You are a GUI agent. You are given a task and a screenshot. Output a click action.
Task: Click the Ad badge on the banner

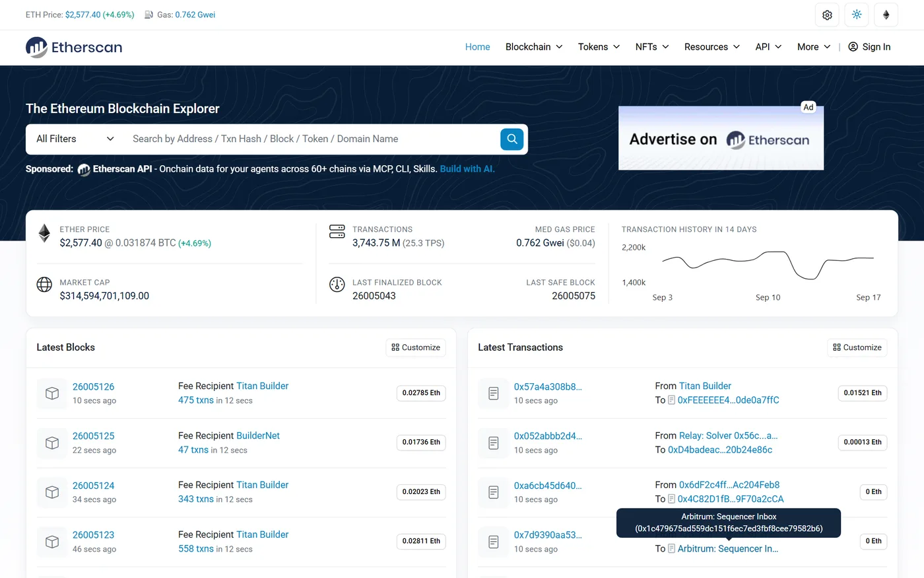(x=808, y=107)
